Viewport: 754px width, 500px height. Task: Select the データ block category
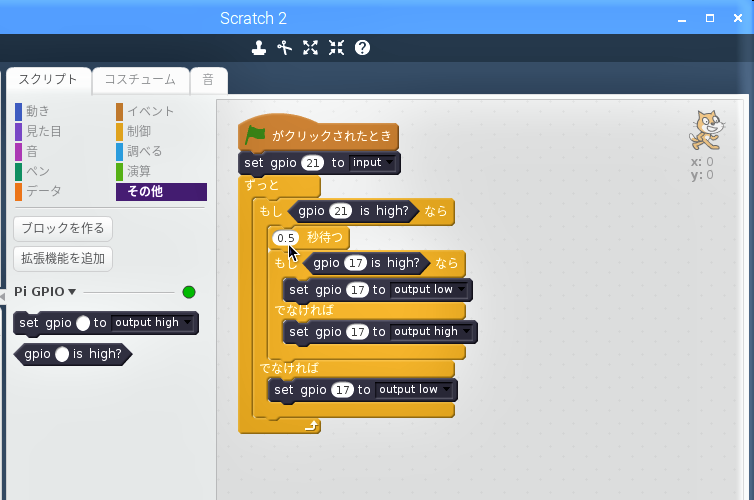pyautogui.click(x=38, y=191)
